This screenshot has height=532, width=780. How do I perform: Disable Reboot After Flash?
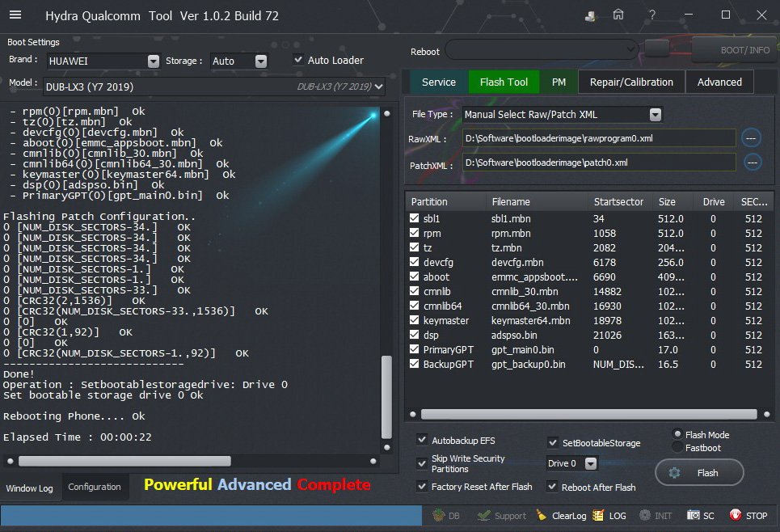(552, 486)
